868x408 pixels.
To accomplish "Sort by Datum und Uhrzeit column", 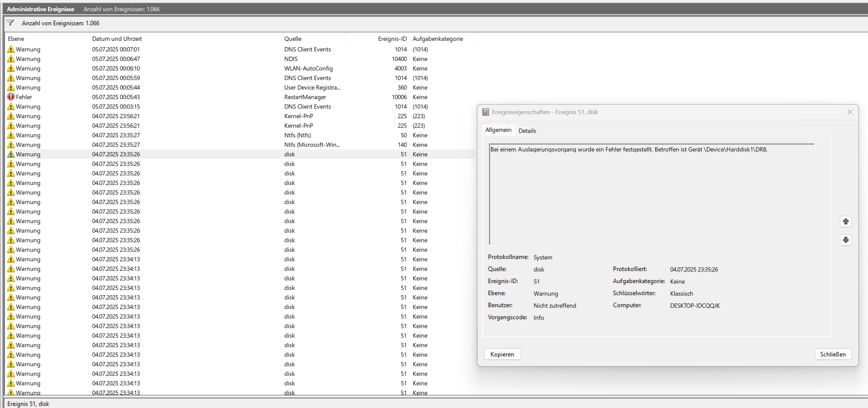I will (x=117, y=39).
